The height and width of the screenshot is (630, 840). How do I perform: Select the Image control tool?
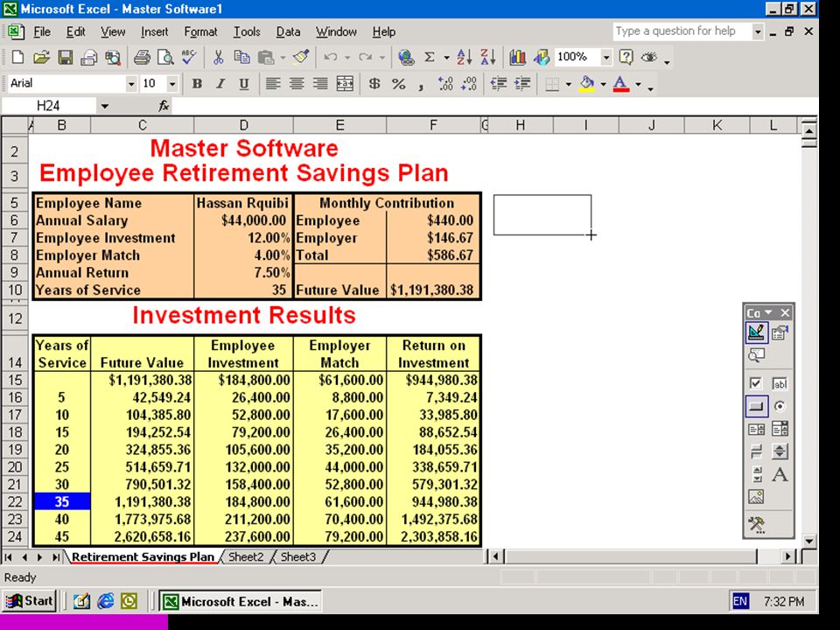pos(756,497)
